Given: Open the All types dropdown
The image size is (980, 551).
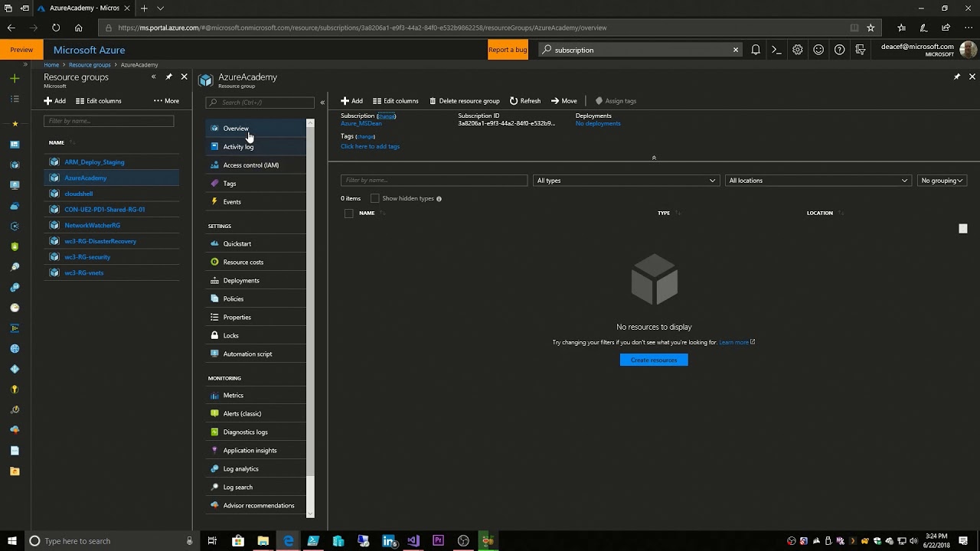Looking at the screenshot, I should tap(626, 181).
